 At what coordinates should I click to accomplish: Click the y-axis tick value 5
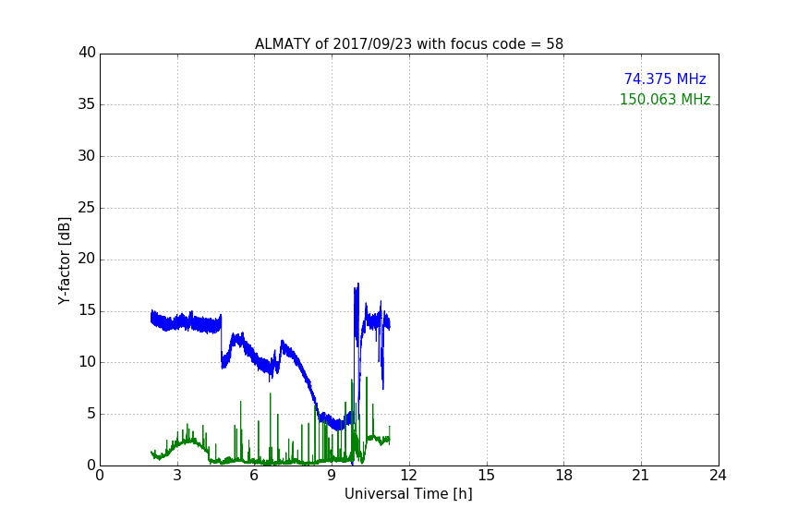click(91, 414)
